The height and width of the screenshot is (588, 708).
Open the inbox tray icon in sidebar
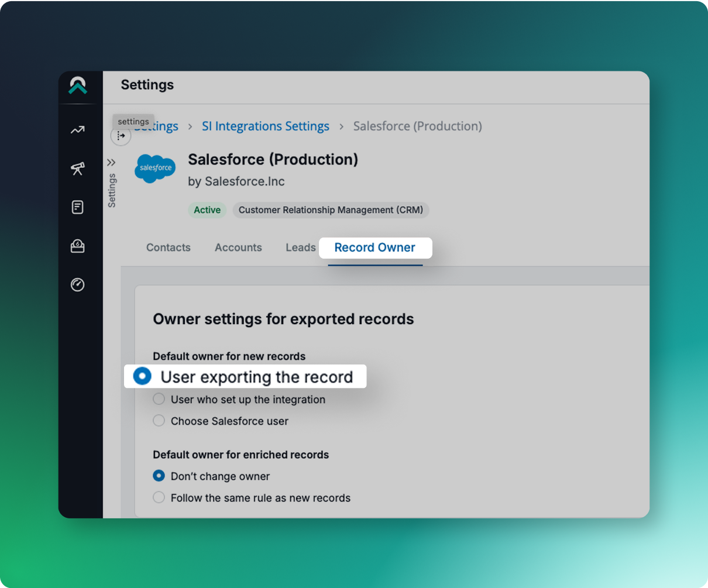point(78,246)
